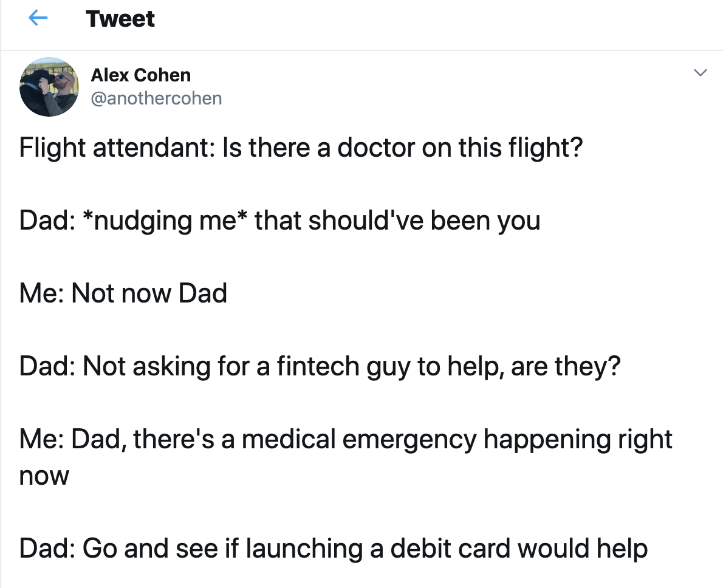
Task: Click the word "doctor" in the tweet
Action: coord(376,148)
